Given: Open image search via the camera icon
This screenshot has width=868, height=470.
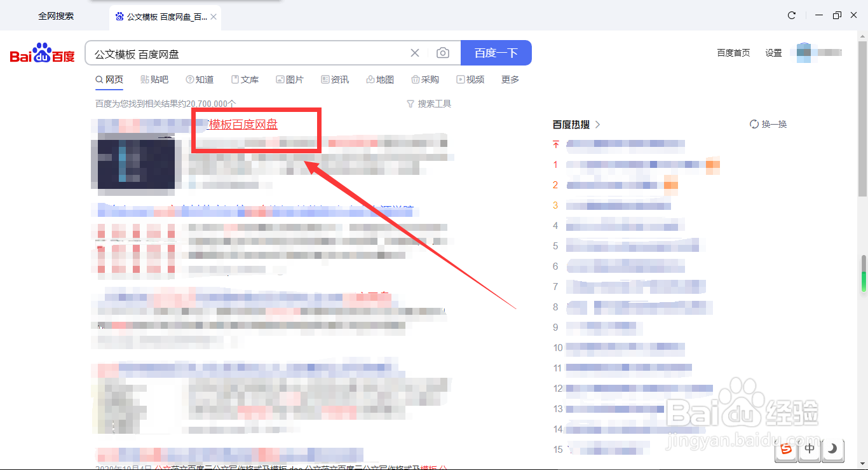Looking at the screenshot, I should (443, 53).
